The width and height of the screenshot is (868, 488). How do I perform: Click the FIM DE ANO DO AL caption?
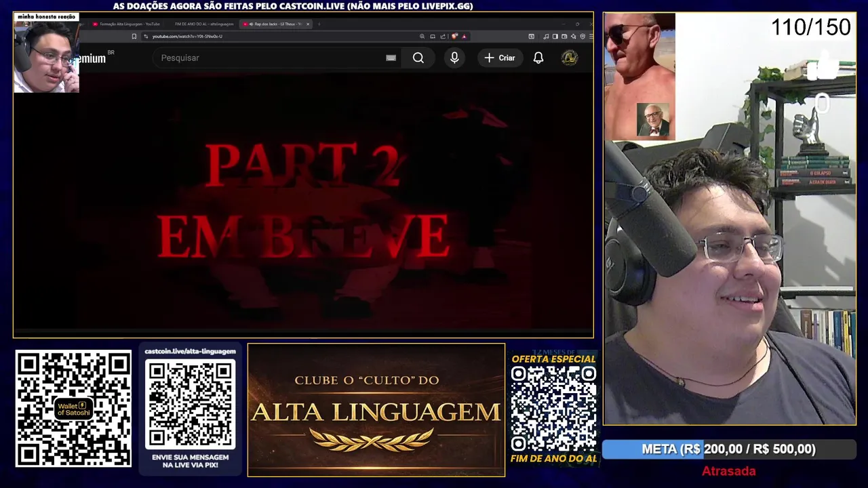tap(553, 459)
